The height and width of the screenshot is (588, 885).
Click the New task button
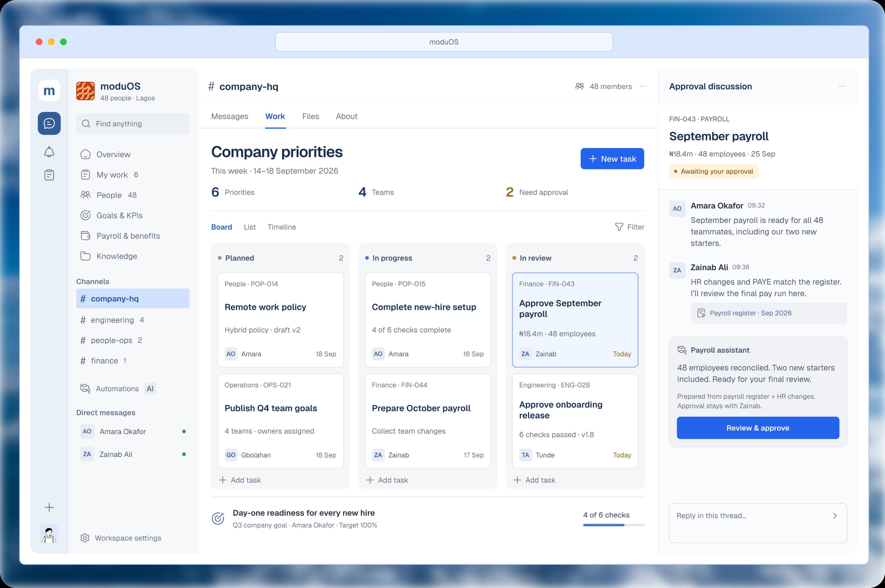612,159
